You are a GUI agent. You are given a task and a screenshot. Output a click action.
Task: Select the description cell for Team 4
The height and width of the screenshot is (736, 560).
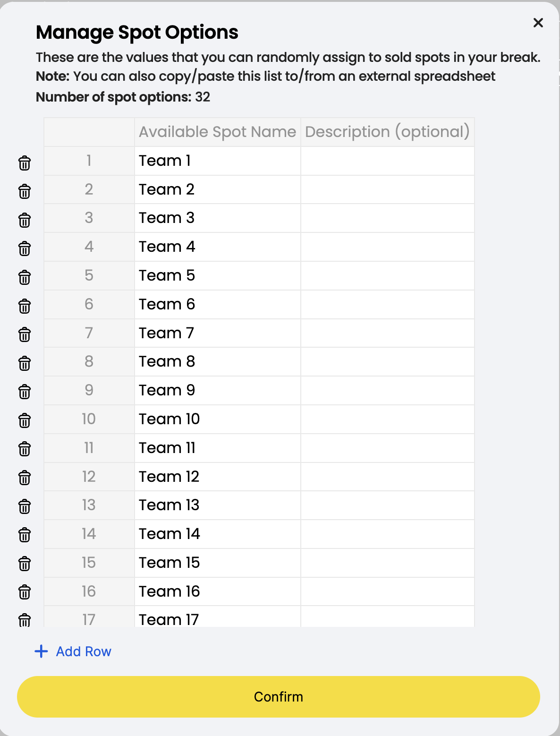coord(388,247)
